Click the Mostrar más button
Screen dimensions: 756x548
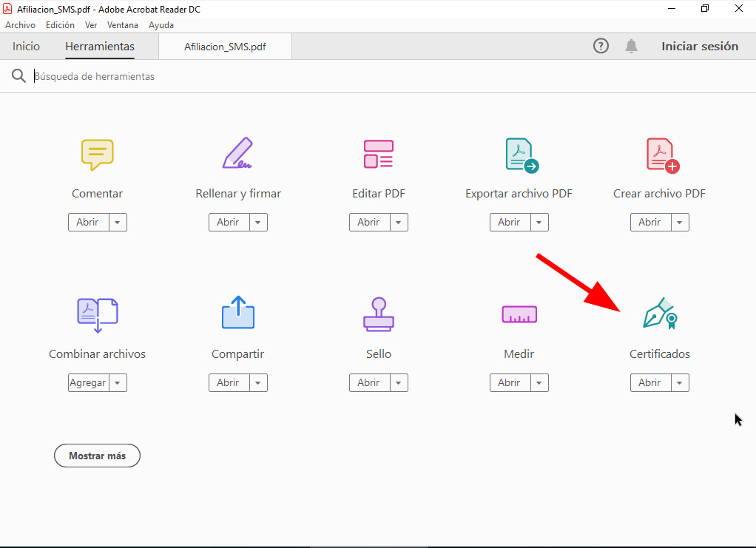click(x=98, y=456)
